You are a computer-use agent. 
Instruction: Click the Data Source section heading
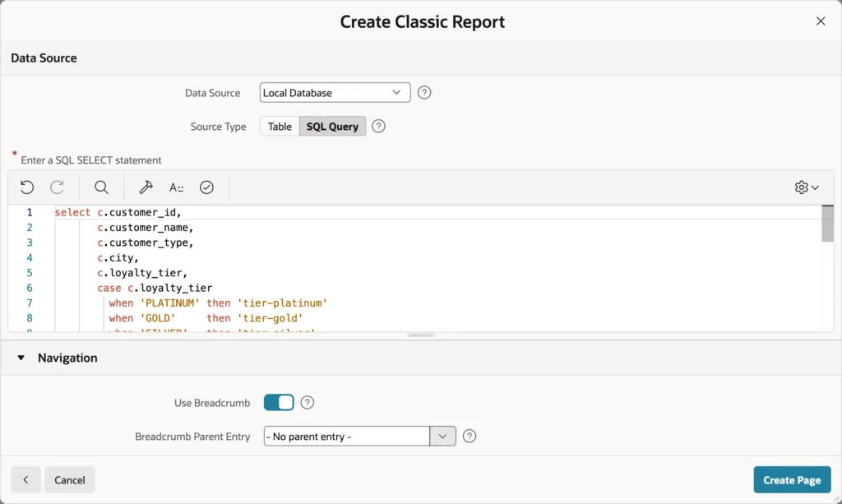pyautogui.click(x=44, y=58)
